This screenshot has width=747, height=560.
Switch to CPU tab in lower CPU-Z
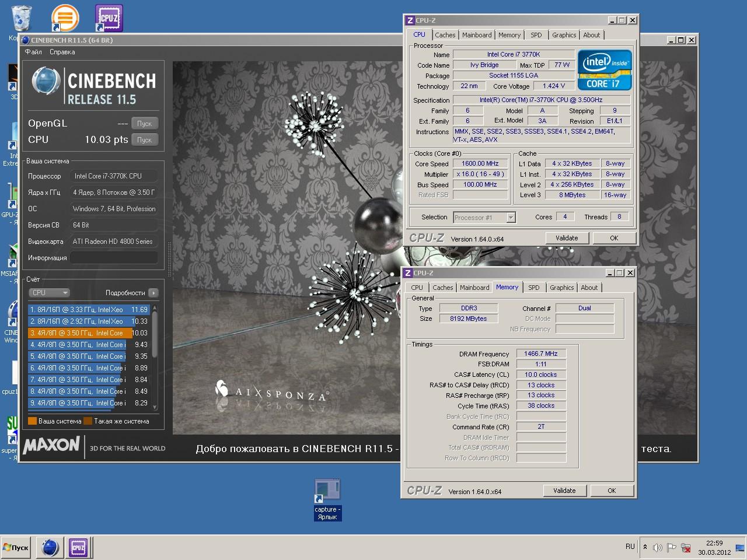tap(417, 288)
